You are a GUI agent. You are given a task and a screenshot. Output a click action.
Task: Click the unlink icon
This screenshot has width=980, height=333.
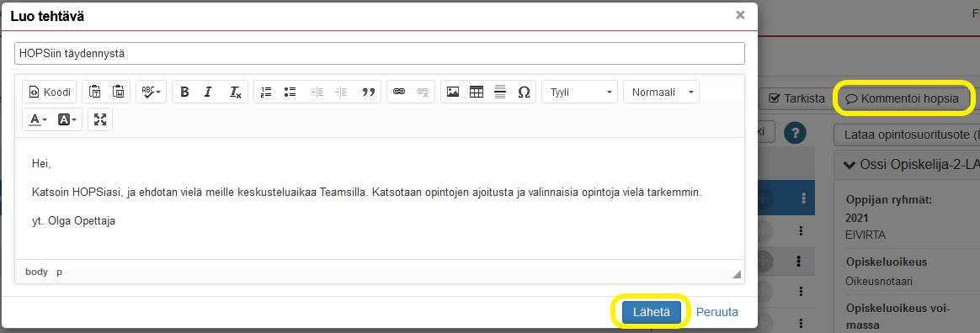423,92
